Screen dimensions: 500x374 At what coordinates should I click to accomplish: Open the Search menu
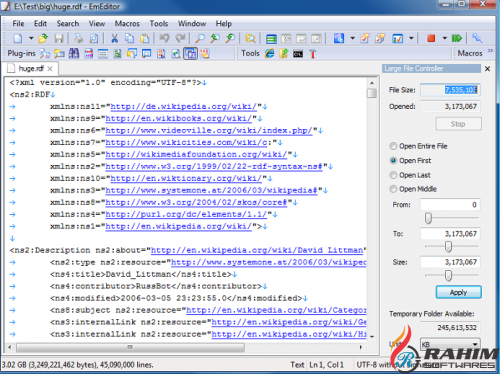tap(68, 24)
